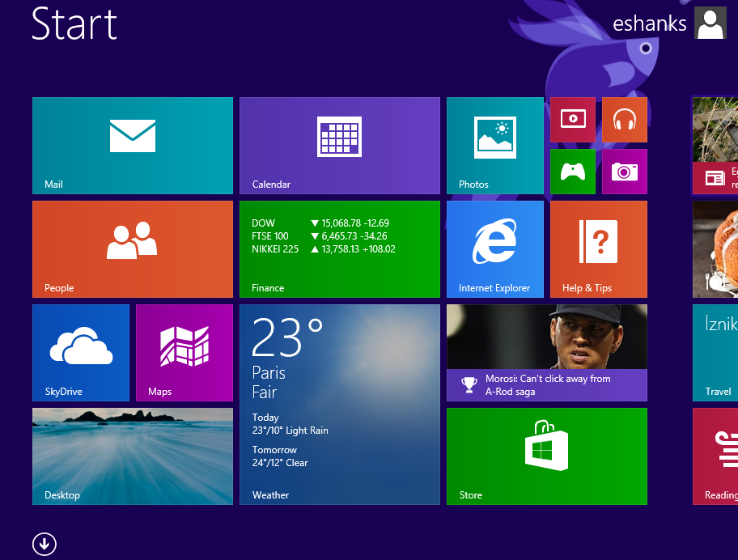Viewport: 738px width, 560px height.
Task: Open the Mail tile
Action: click(x=132, y=146)
